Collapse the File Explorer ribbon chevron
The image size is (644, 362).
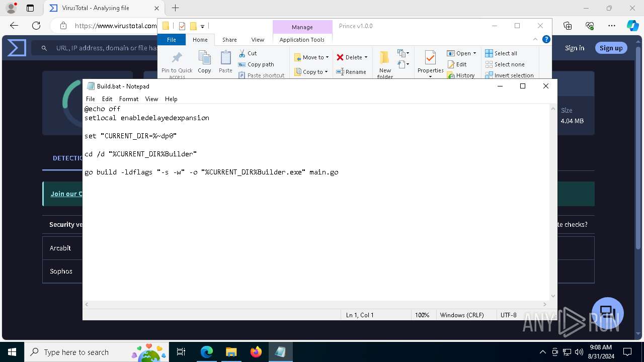pyautogui.click(x=535, y=39)
